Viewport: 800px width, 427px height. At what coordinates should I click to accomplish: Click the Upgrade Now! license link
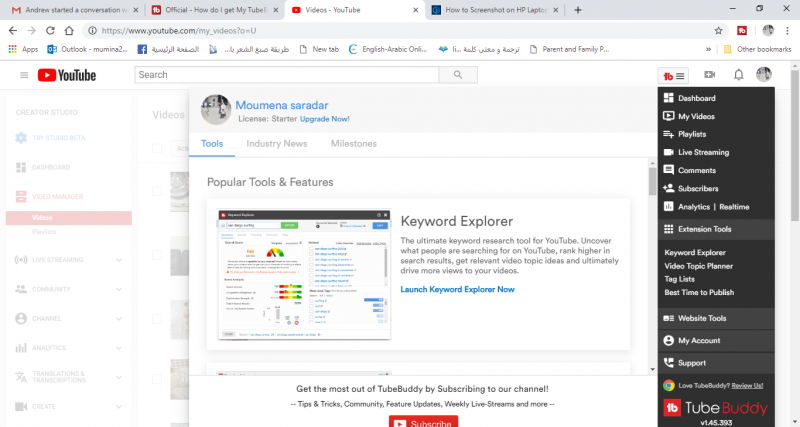[x=327, y=118]
